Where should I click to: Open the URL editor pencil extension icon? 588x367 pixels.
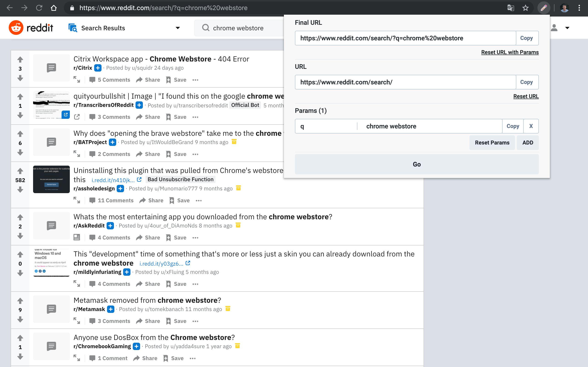544,8
